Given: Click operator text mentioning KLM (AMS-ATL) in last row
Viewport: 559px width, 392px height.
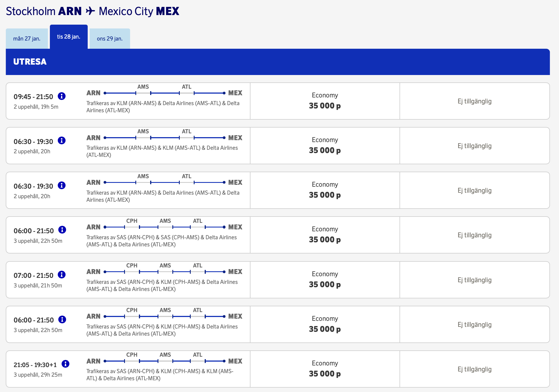Looking at the screenshot, I should click(160, 375).
